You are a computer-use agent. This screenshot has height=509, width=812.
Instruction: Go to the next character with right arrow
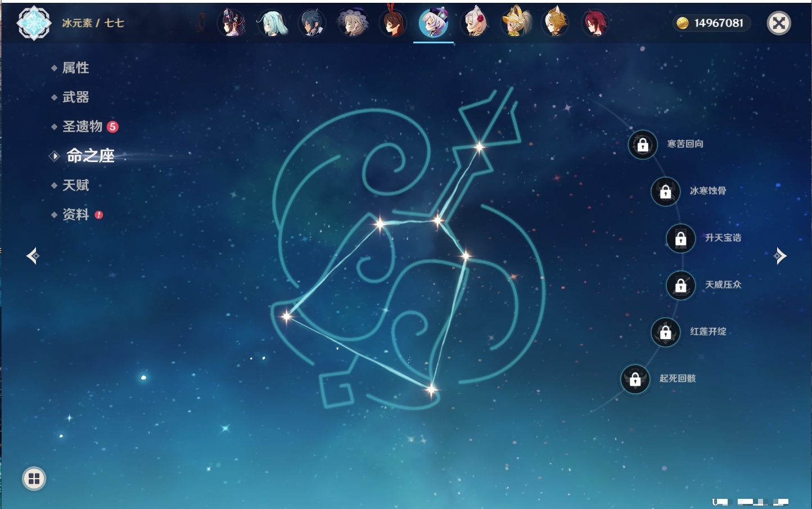[x=780, y=256]
